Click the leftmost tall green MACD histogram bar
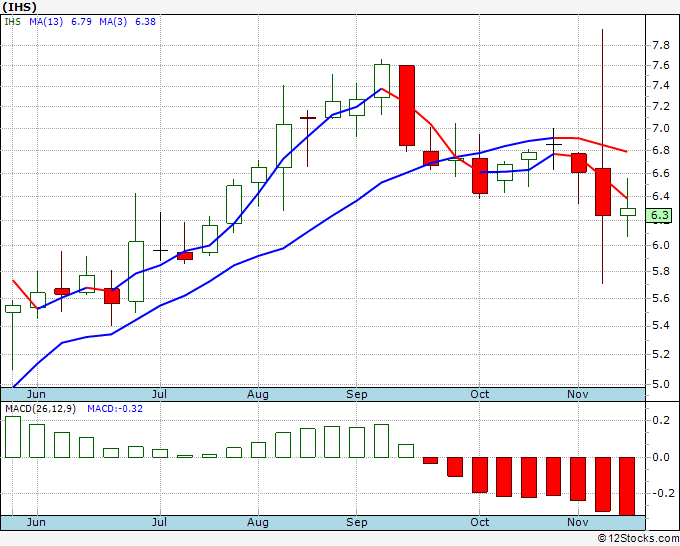Screen dimensions: 680x546 pyautogui.click(x=13, y=437)
